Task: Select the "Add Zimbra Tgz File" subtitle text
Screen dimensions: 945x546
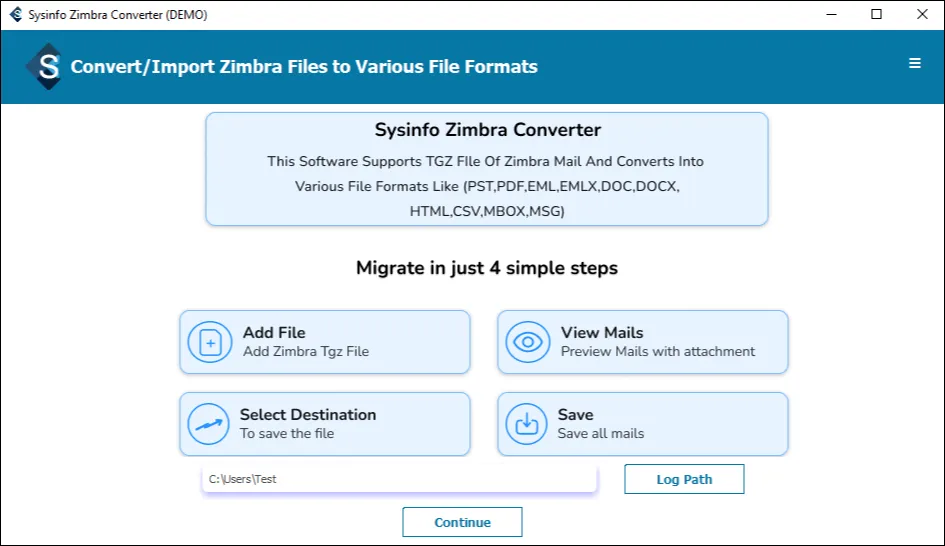Action: coord(306,352)
